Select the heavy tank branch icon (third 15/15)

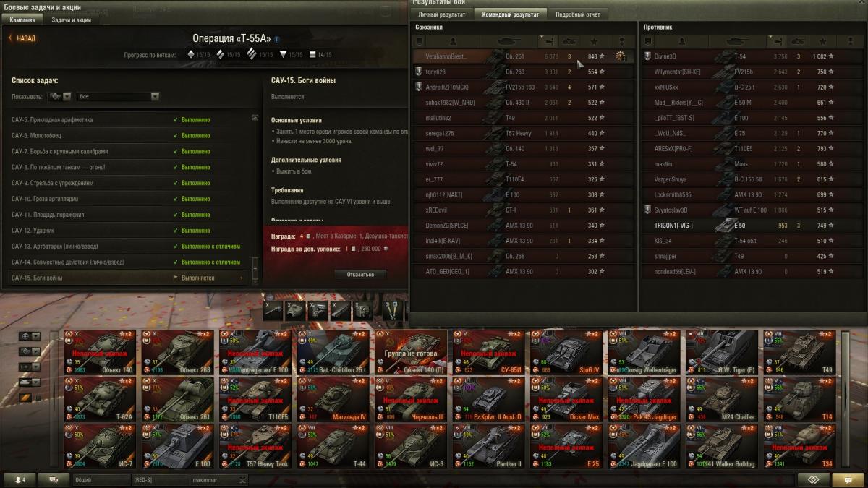click(252, 54)
